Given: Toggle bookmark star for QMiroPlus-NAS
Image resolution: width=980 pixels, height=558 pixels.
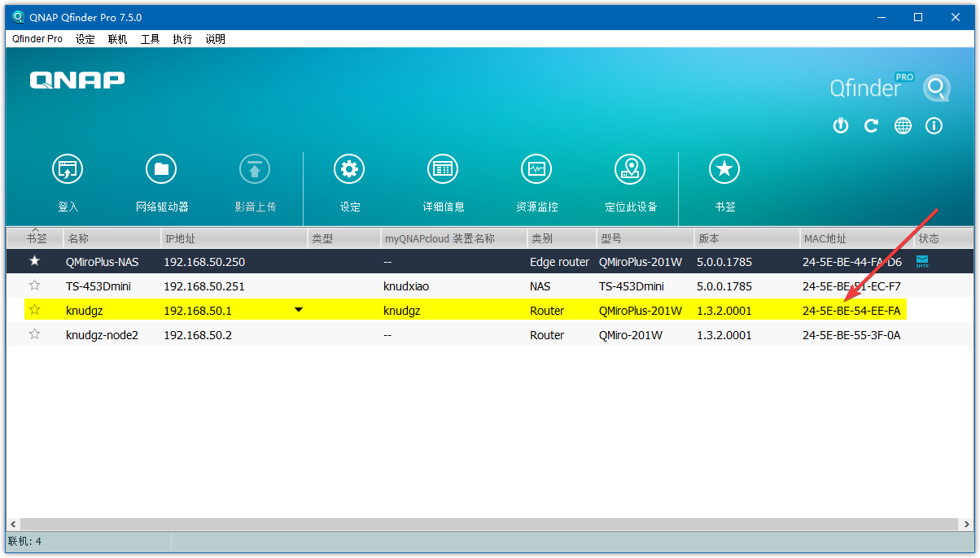Looking at the screenshot, I should pos(34,261).
